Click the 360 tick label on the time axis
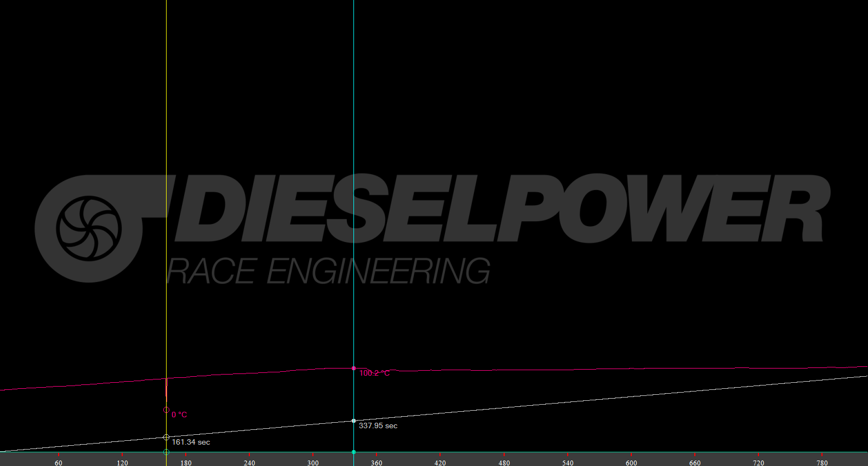Image resolution: width=868 pixels, height=466 pixels. [376, 463]
